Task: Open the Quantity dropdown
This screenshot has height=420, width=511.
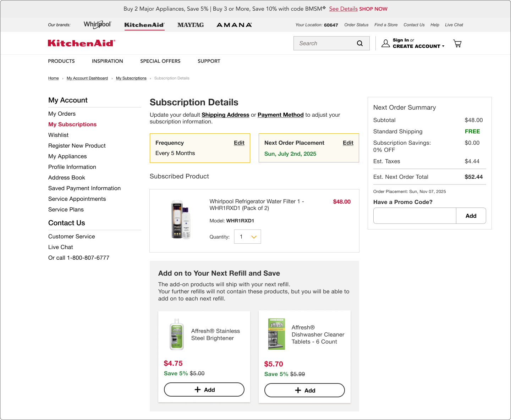Action: 247,237
